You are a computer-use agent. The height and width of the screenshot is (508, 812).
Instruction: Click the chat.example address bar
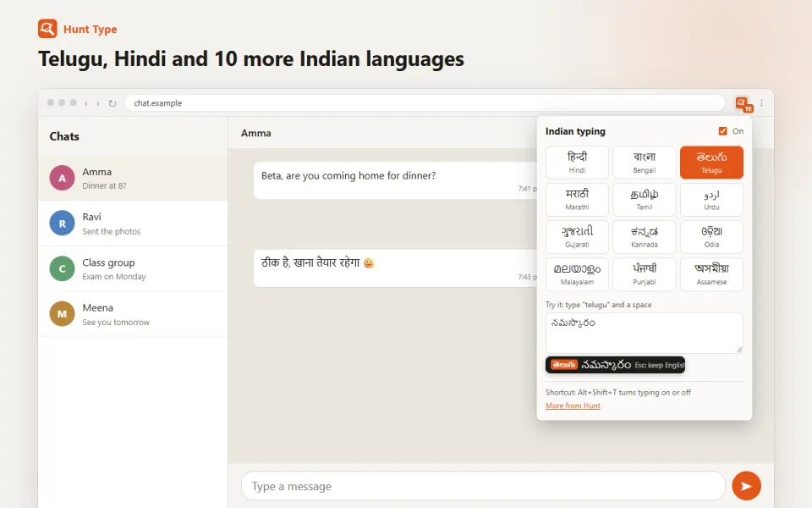tap(425, 103)
